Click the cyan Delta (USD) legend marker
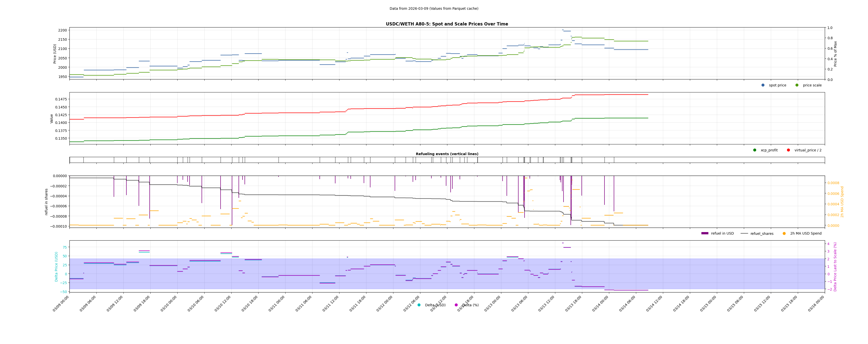This screenshot has height=344, width=868. [419, 305]
